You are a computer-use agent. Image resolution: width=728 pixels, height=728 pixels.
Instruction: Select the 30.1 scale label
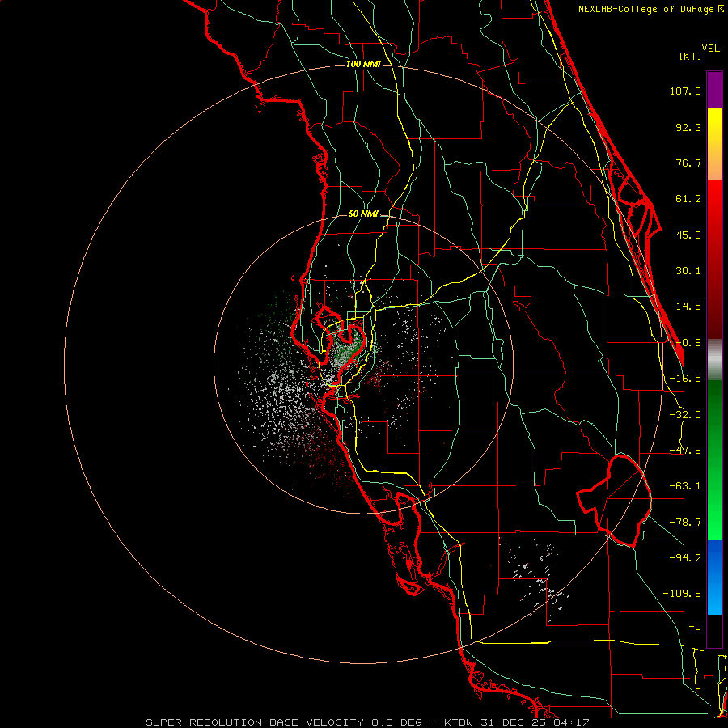coord(688,271)
